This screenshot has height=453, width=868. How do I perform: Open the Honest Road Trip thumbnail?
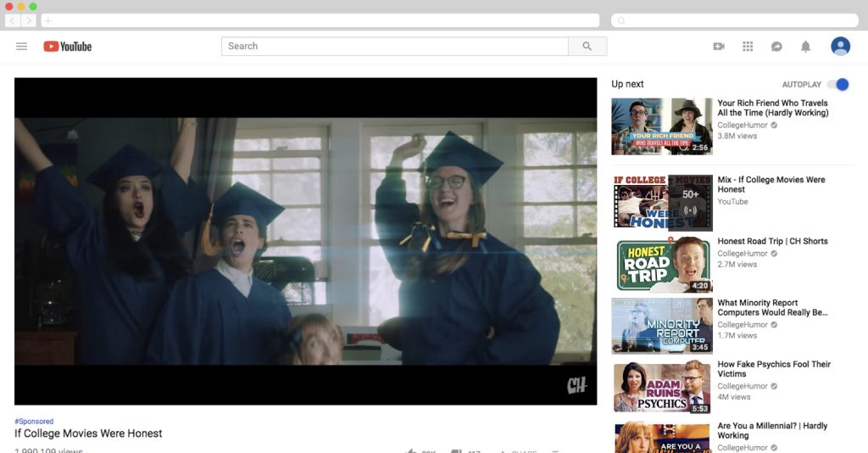tap(662, 265)
